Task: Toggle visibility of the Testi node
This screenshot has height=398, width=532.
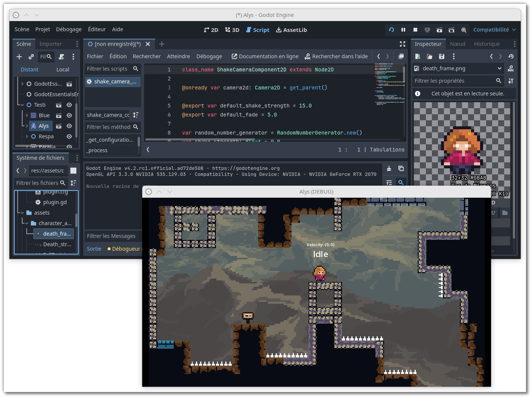Action: 69,105
